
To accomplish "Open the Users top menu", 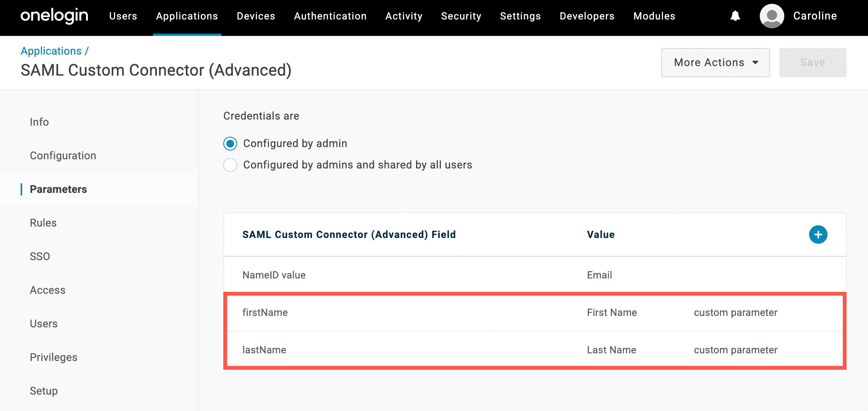I will 123,16.
